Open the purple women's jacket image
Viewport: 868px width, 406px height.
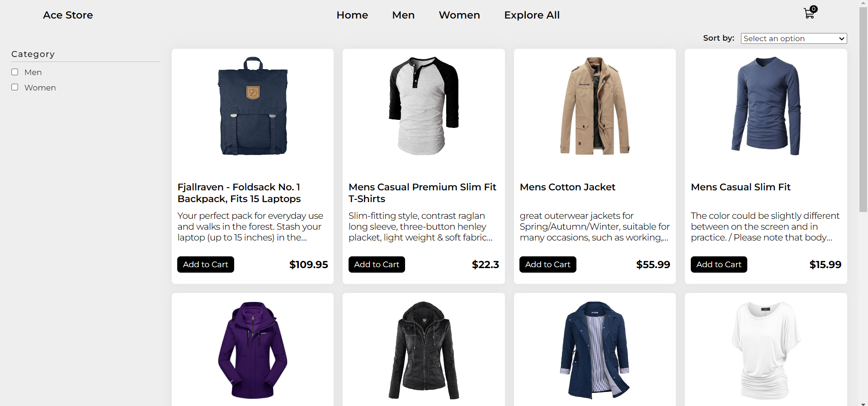[x=253, y=350]
